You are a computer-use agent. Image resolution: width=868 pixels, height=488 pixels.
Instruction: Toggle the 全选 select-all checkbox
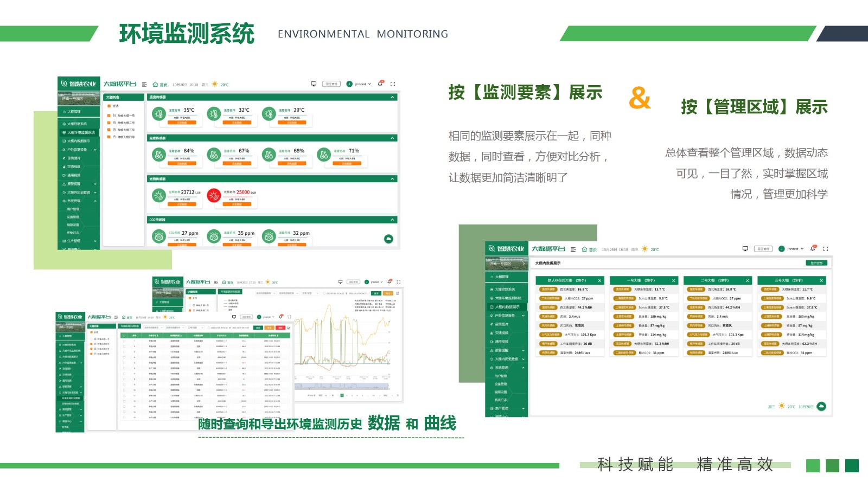108,106
